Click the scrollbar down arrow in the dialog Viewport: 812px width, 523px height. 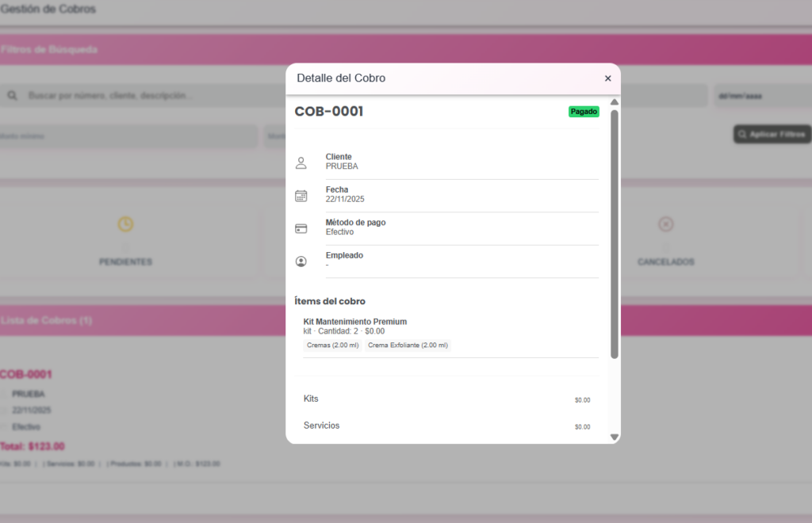615,437
